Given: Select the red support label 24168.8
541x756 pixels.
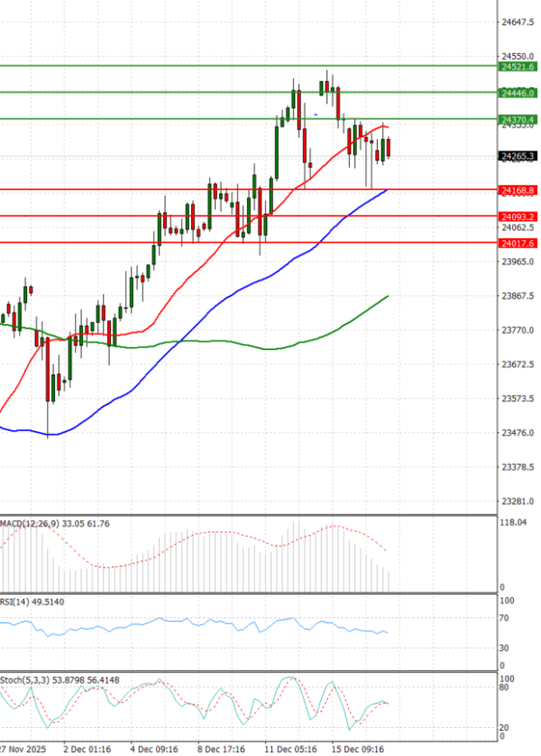Looking at the screenshot, I should (518, 190).
